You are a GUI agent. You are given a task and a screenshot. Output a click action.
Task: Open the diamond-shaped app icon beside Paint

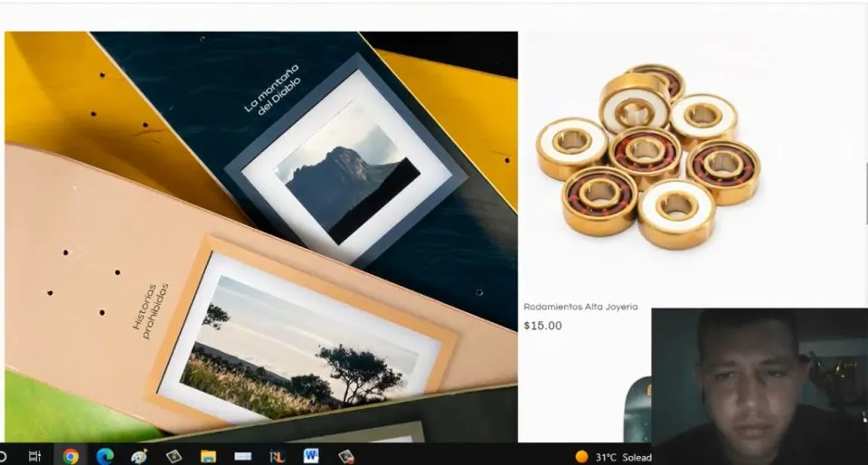click(x=174, y=456)
